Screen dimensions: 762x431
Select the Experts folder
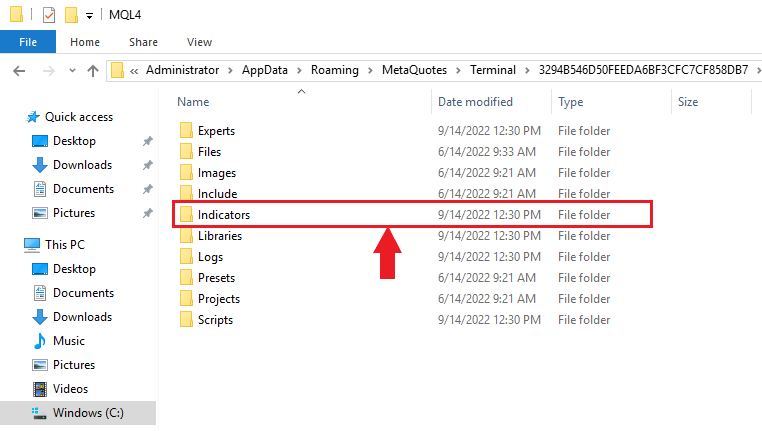coord(216,131)
